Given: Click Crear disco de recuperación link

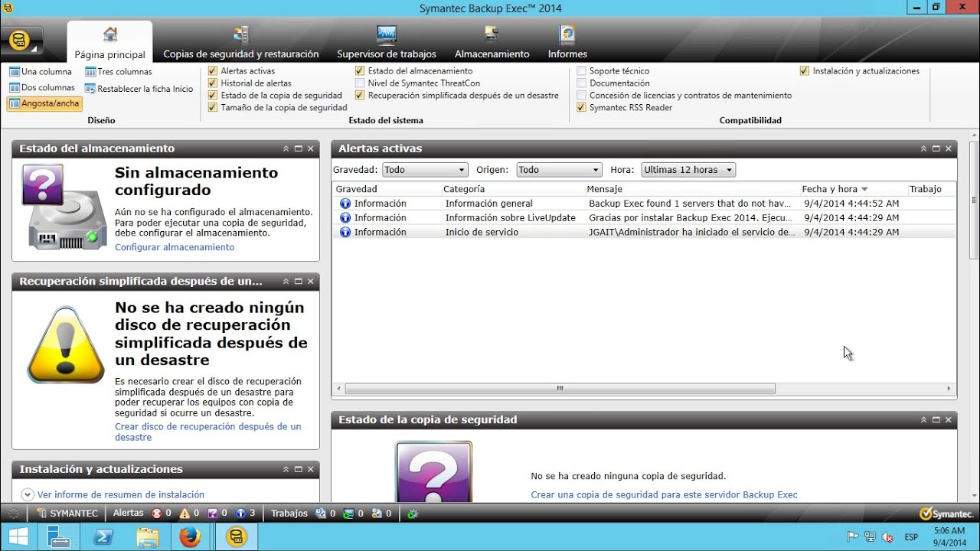Looking at the screenshot, I should (x=207, y=432).
